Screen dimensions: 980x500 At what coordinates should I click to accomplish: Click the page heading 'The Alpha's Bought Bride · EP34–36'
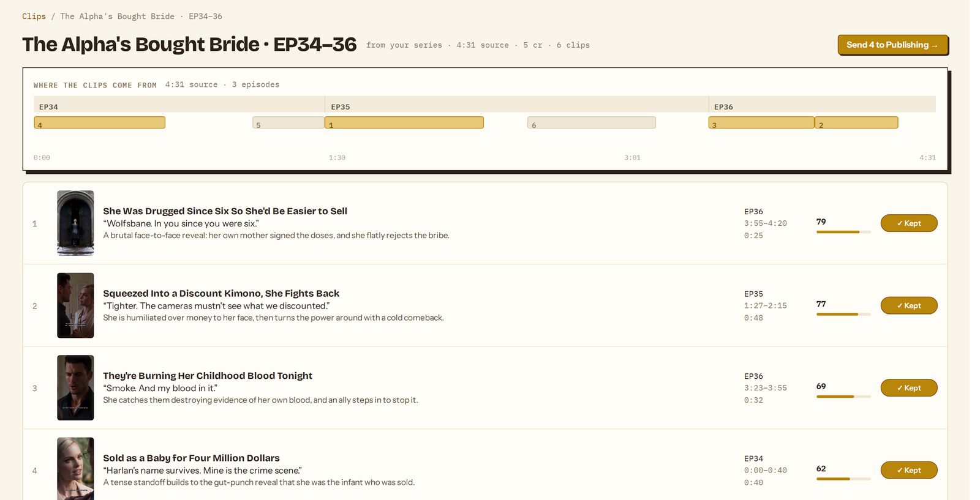189,44
